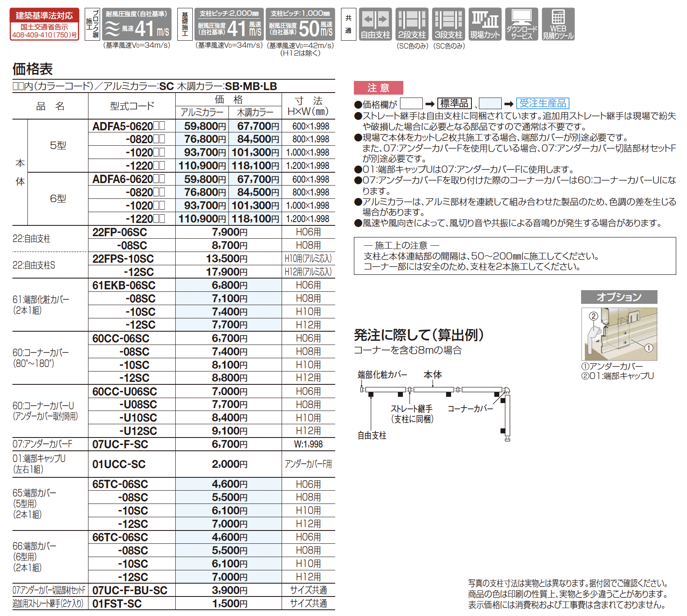
Task: Open the WEB見積りツール icon
Action: pyautogui.click(x=558, y=24)
